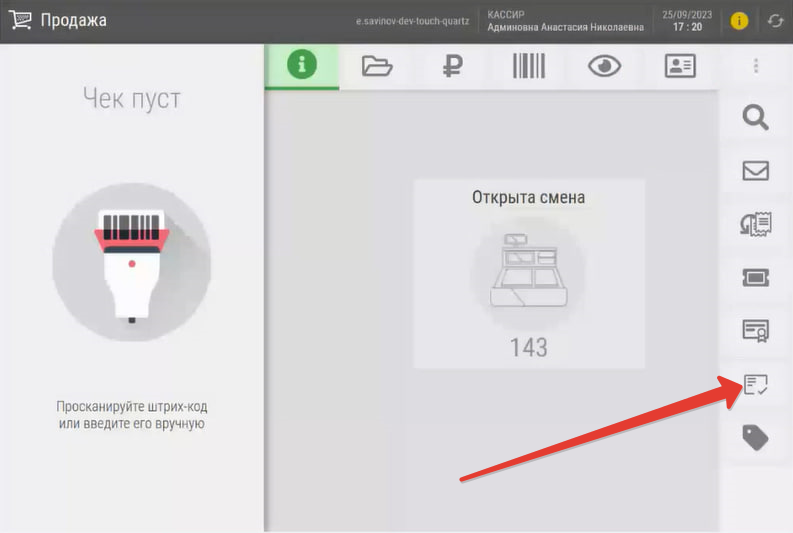The height and width of the screenshot is (533, 793).
Task: Click the date 25/09/2023 in header
Action: pos(687,15)
